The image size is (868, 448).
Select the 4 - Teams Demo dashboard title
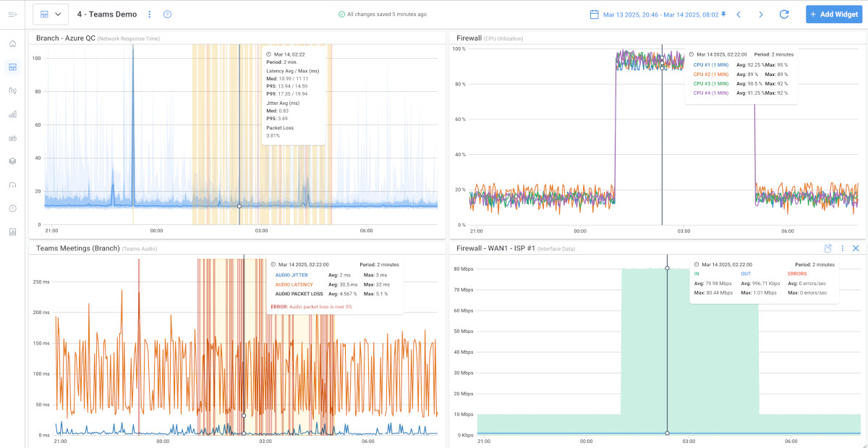click(x=106, y=14)
